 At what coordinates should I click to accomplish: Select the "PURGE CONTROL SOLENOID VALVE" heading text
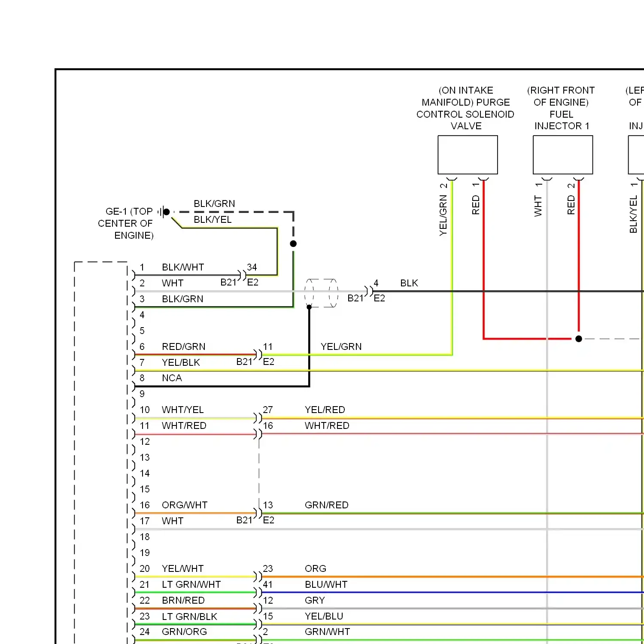(465, 108)
